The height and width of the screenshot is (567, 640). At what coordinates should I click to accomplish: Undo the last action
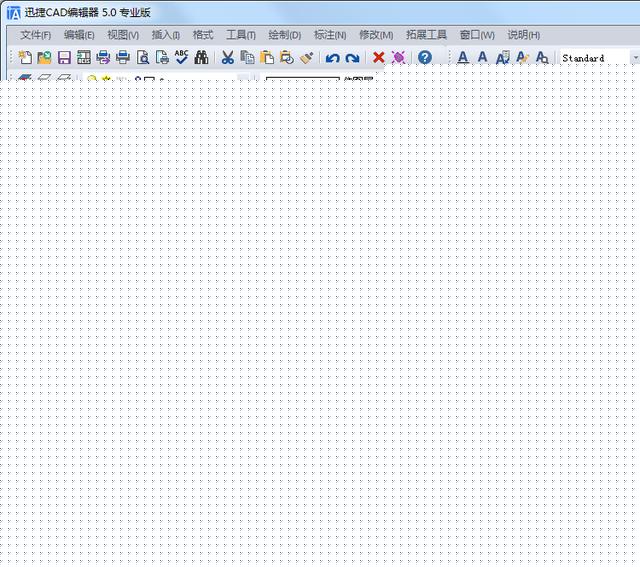click(x=333, y=58)
